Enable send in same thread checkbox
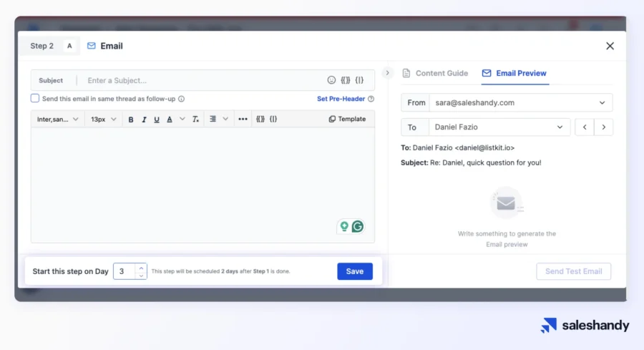This screenshot has width=644, height=350. coord(35,99)
